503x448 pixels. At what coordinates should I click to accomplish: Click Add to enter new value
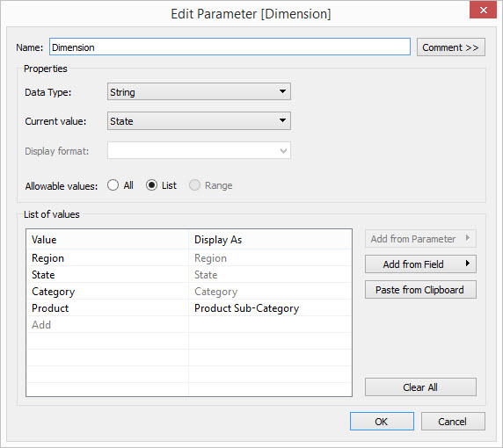[x=41, y=325]
